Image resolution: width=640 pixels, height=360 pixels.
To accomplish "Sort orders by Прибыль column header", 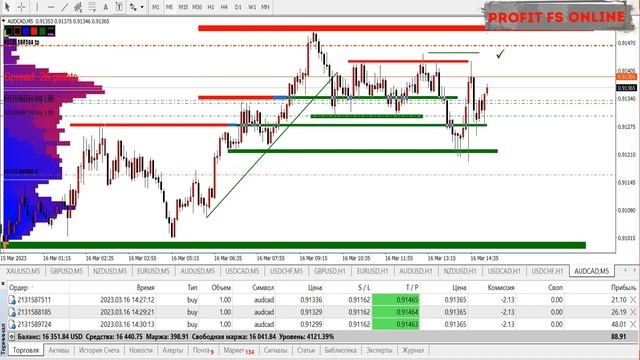I will point(624,288).
